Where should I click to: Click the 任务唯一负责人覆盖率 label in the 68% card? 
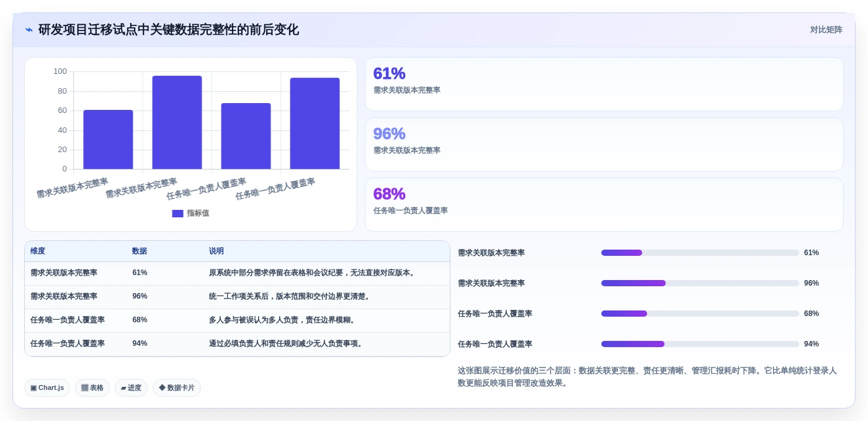[410, 210]
